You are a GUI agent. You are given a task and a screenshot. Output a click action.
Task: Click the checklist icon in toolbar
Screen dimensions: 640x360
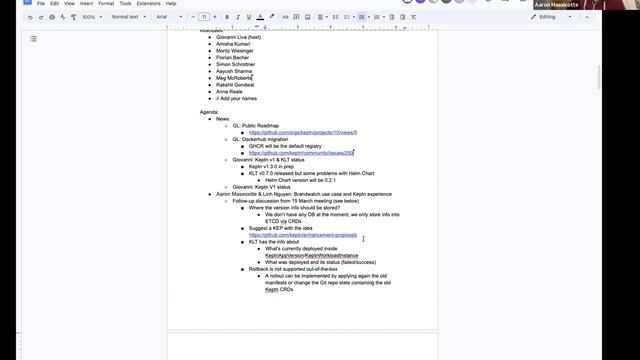coord(347,17)
